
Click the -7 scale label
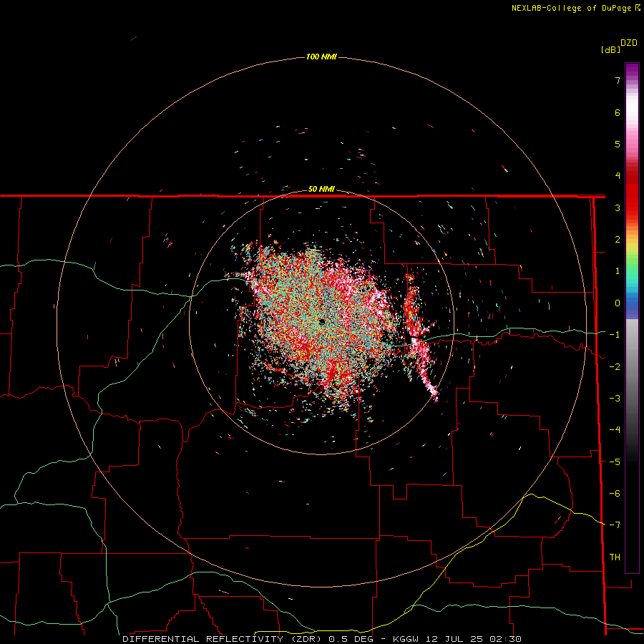[615, 525]
